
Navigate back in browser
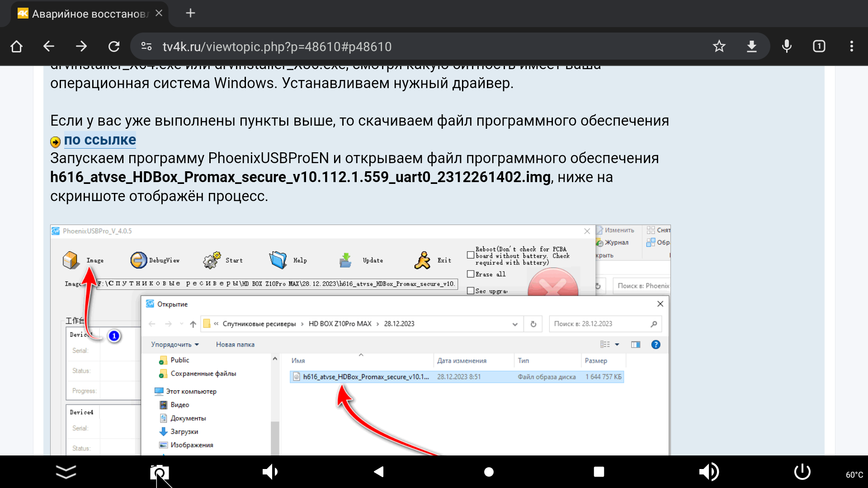tap(49, 47)
